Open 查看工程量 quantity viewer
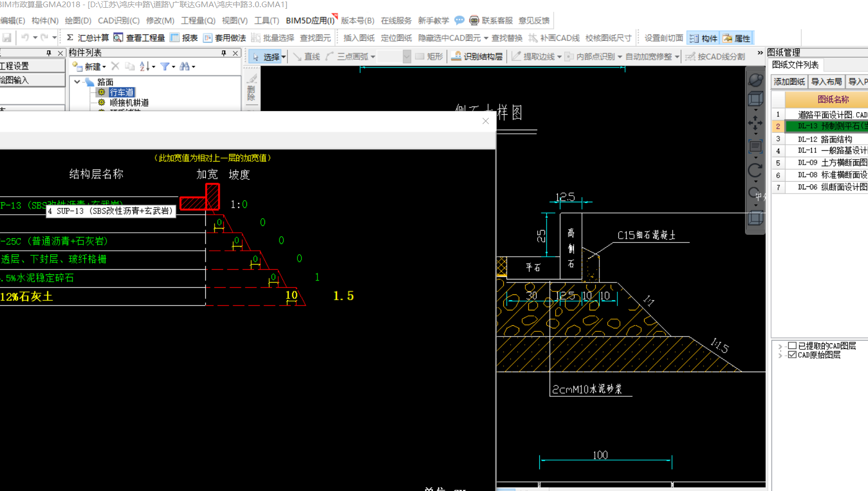Viewport: 868px width, 491px height. coord(139,38)
